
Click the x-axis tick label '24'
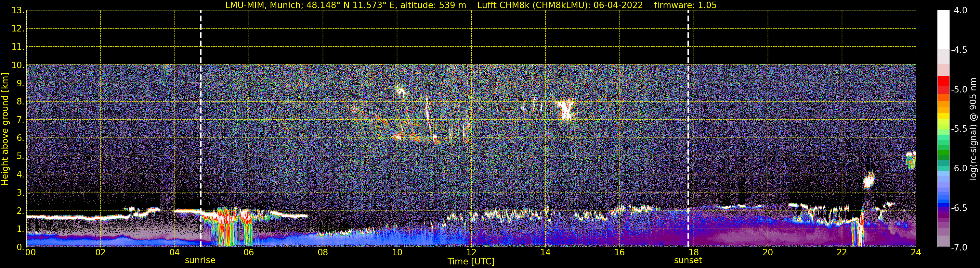[916, 252]
